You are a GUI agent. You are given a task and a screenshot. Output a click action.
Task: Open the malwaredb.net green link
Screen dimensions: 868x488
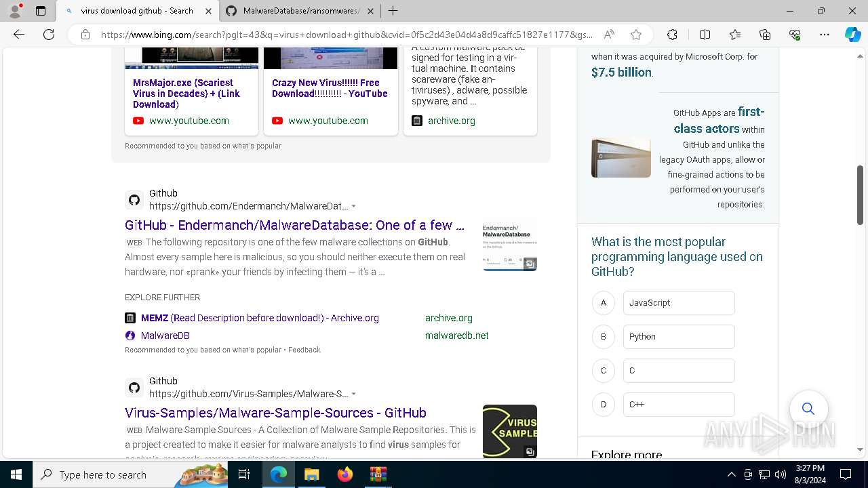click(x=457, y=335)
